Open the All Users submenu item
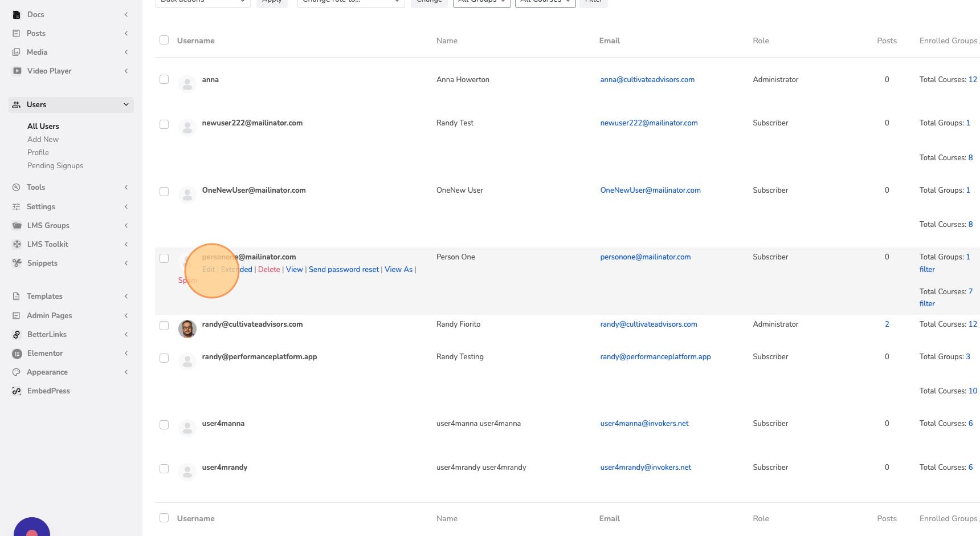Screen dimensions: 980x536 tap(43, 126)
